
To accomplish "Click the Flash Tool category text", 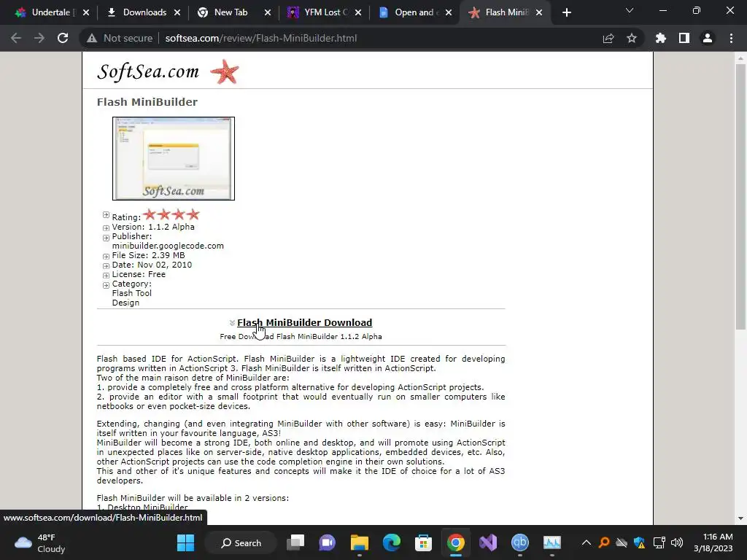I will 131,293.
